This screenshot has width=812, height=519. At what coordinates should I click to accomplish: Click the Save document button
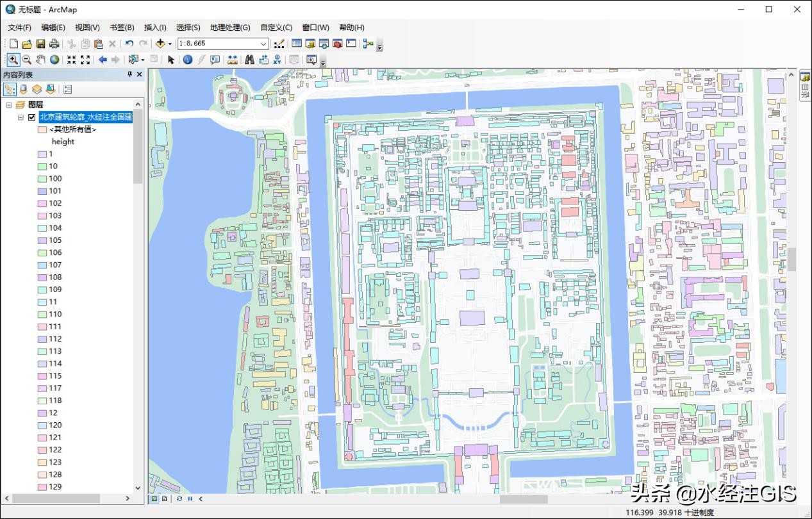[40, 43]
